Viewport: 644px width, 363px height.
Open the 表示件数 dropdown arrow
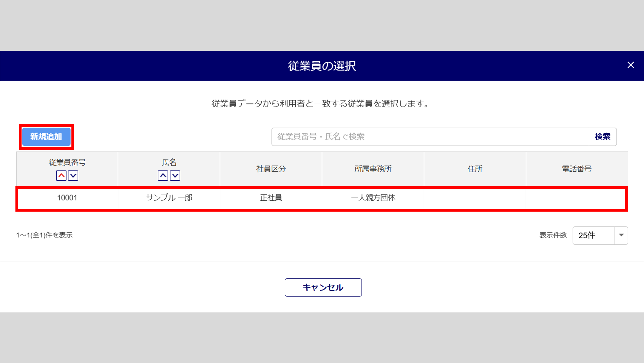[621, 235]
